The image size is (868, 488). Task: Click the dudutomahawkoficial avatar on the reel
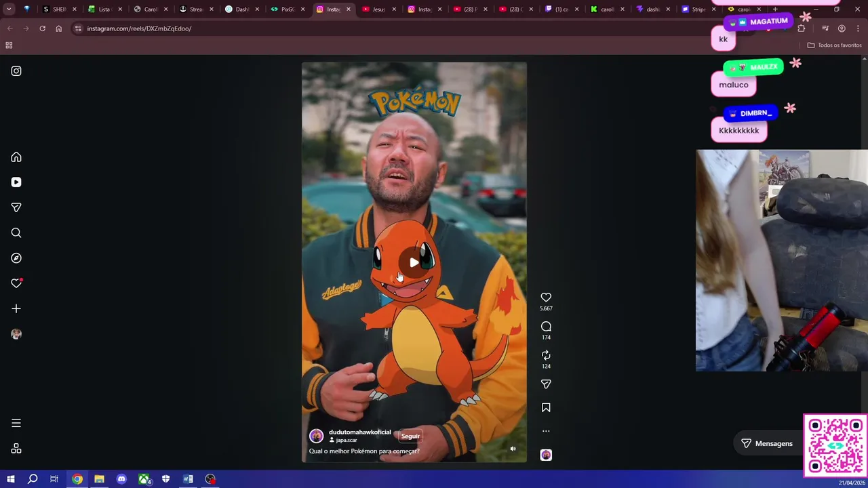click(316, 436)
